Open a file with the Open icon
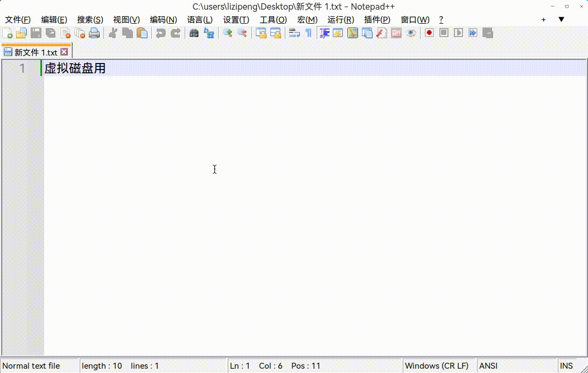588x373 pixels. (21, 33)
